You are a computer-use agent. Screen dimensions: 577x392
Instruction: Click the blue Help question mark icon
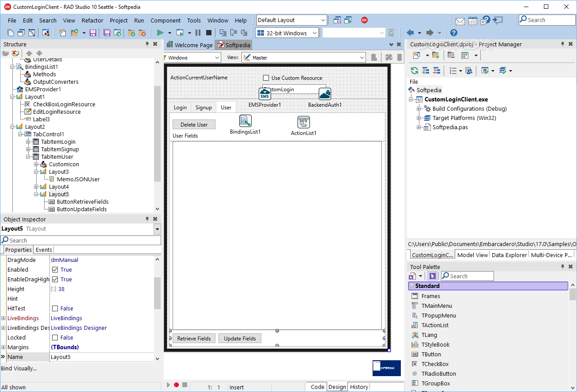pos(453,33)
